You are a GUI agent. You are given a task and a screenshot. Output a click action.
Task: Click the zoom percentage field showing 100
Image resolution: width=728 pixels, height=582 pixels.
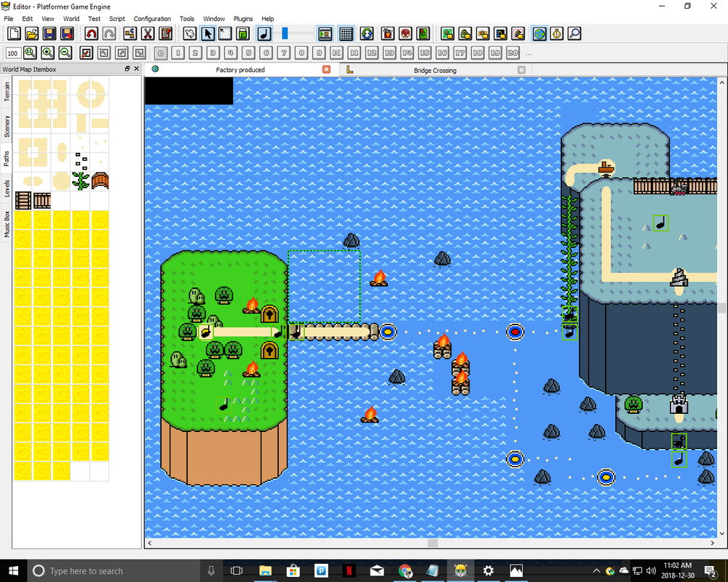click(x=13, y=53)
